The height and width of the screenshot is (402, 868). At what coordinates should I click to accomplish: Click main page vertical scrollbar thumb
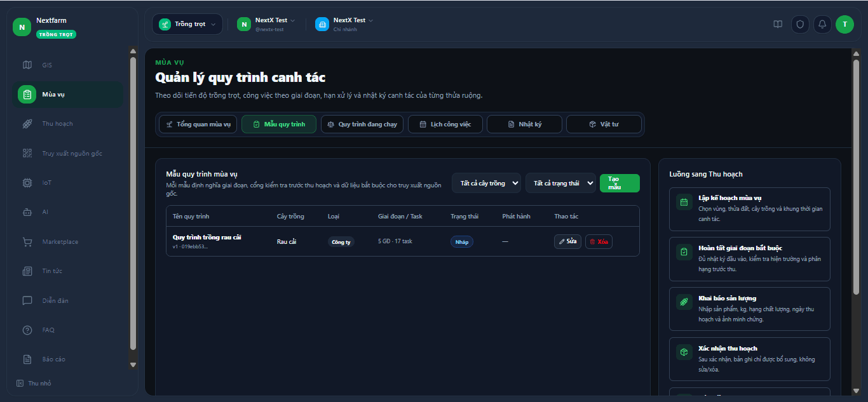click(x=856, y=177)
